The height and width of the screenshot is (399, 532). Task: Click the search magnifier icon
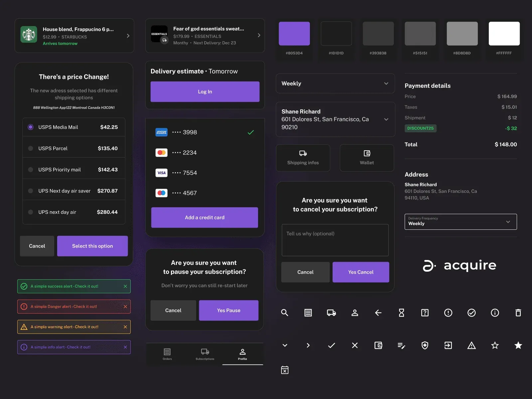point(285,313)
